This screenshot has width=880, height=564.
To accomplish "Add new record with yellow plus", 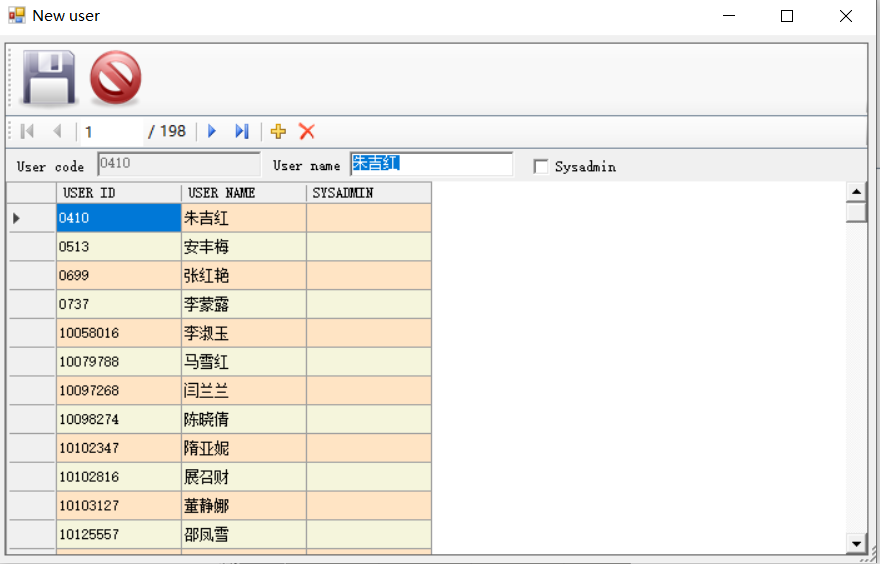I will [278, 131].
